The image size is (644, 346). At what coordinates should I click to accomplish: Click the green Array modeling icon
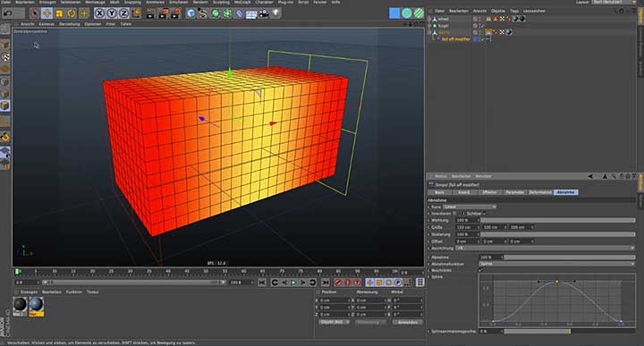click(x=227, y=13)
